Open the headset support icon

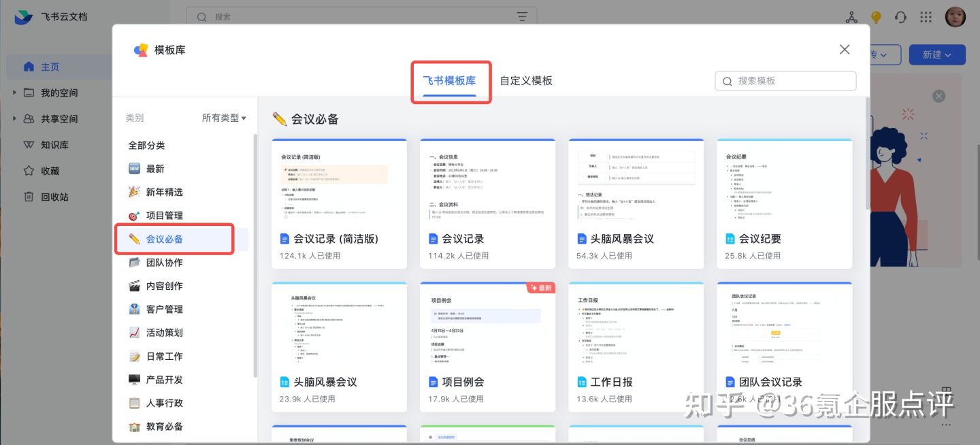coord(900,18)
